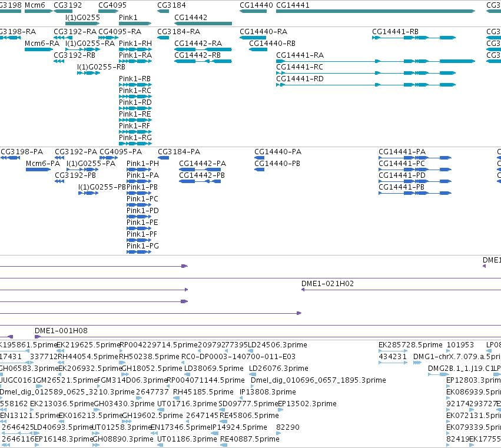The width and height of the screenshot is (501, 448).
Task: Select transcript Pink1-RH label
Action: [135, 44]
